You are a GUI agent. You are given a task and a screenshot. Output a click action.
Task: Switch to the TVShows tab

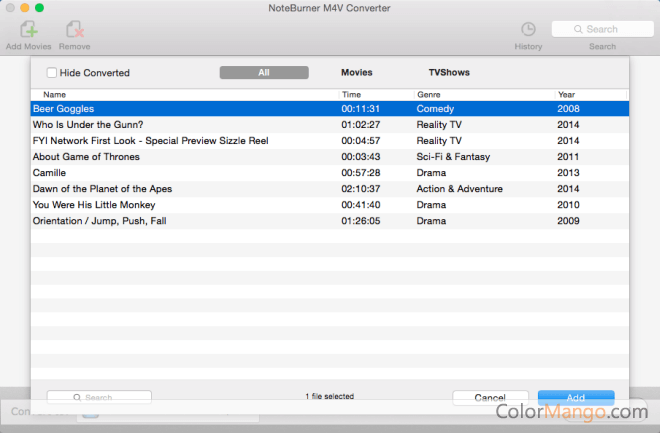point(449,72)
